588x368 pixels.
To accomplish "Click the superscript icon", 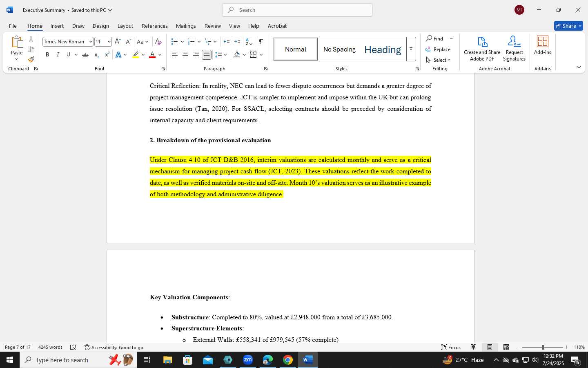I will [x=107, y=55].
